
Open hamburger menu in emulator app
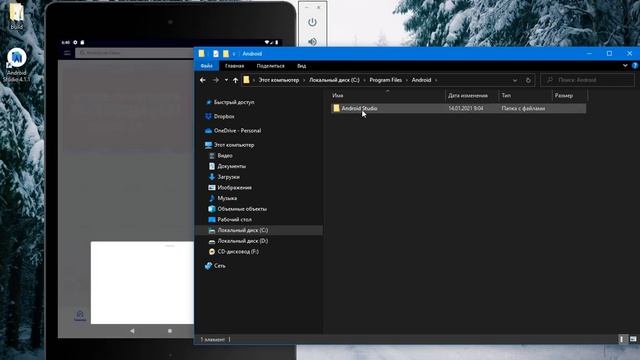pos(67,53)
